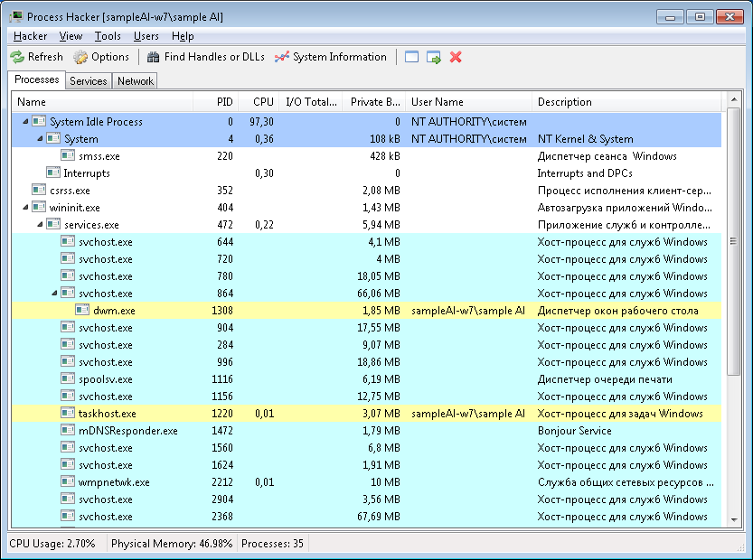Image resolution: width=753 pixels, height=560 pixels.
Task: Switch to the Services tab
Action: [89, 81]
